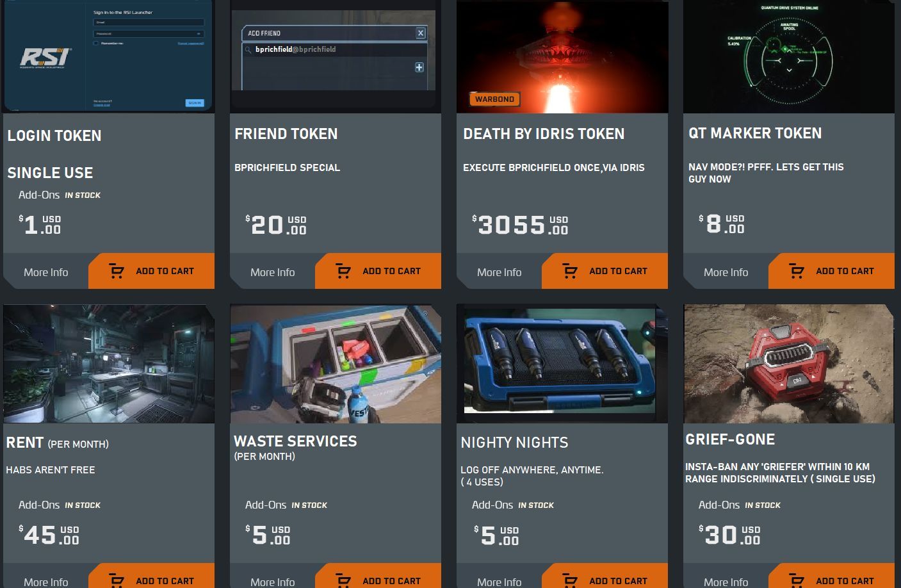Click cart icon on QT Marker Token

pyautogui.click(x=796, y=271)
